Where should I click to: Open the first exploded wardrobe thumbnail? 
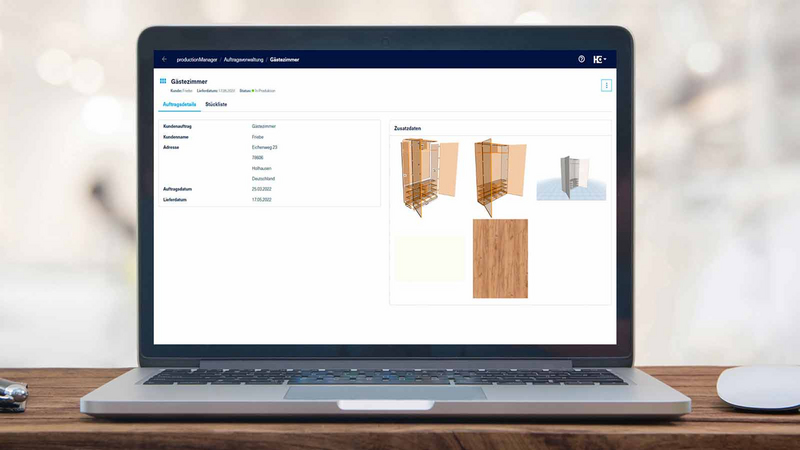click(x=429, y=177)
